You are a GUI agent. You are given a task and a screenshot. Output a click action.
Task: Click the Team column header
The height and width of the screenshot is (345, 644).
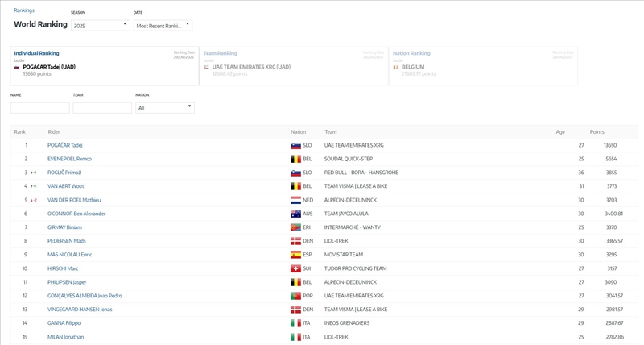(x=331, y=132)
